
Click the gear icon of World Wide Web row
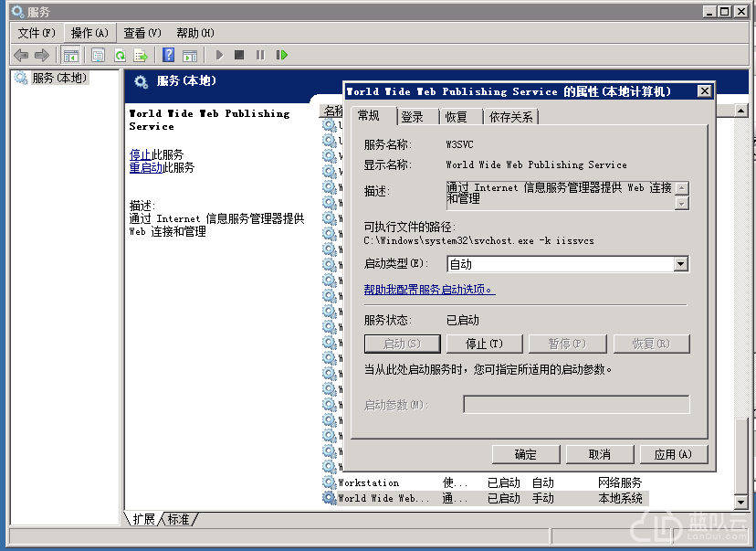coord(329,497)
